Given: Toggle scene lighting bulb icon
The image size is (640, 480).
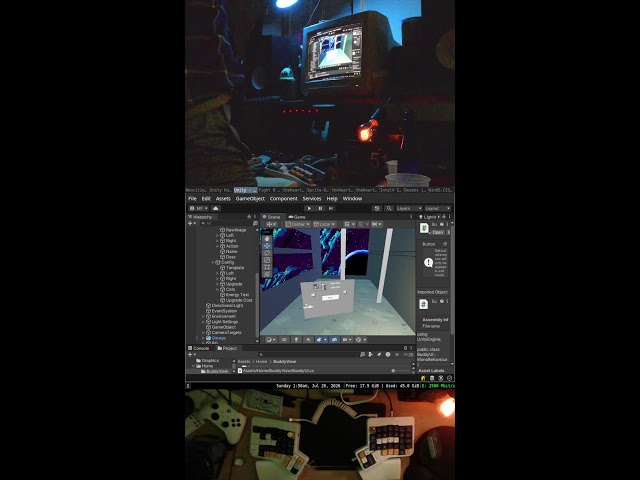Looking at the screenshot, I should click(x=297, y=340).
